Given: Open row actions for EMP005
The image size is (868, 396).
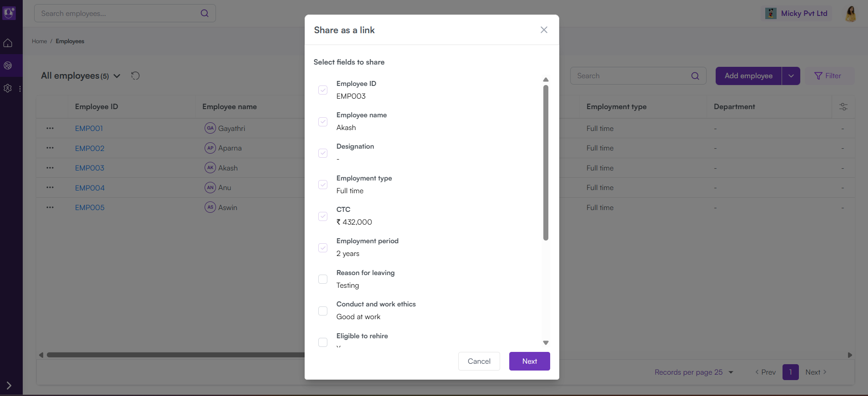Looking at the screenshot, I should pos(50,208).
